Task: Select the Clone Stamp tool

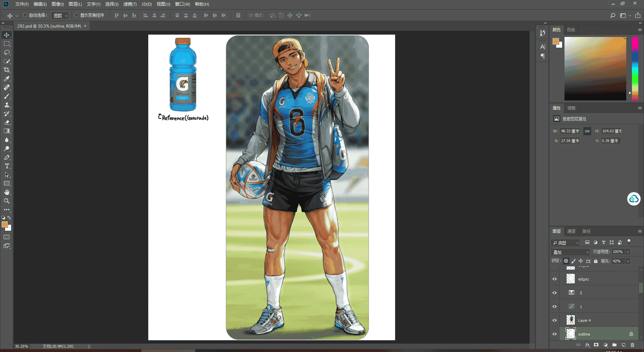Action: pos(7,105)
